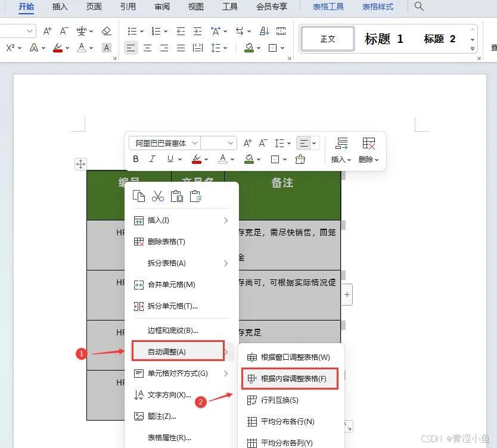Viewport: 497px width, 448px height.
Task: Click ribbon font name box dropdown
Action: 30,31
